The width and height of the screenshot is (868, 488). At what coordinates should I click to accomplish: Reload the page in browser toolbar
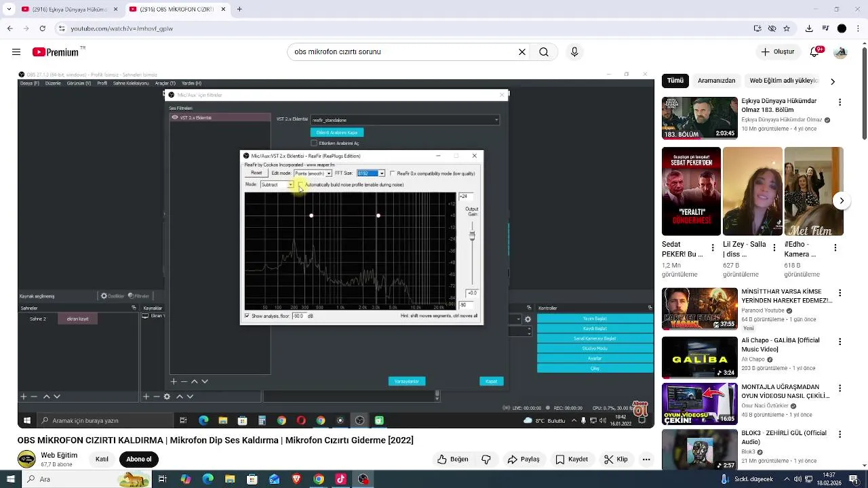43,28
